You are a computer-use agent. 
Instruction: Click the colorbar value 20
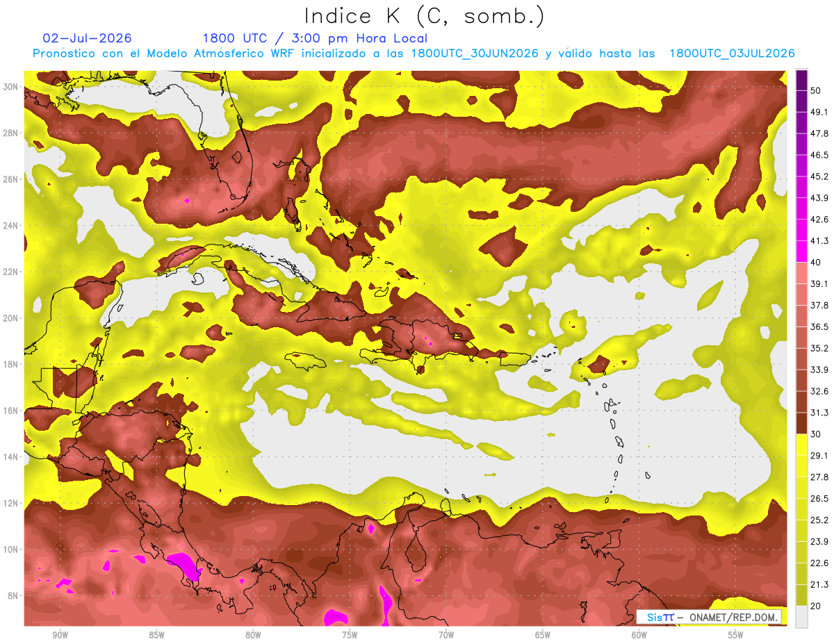point(816,606)
